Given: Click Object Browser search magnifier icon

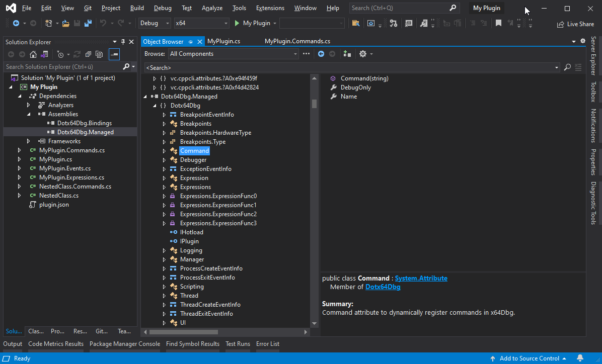Looking at the screenshot, I should pyautogui.click(x=567, y=67).
